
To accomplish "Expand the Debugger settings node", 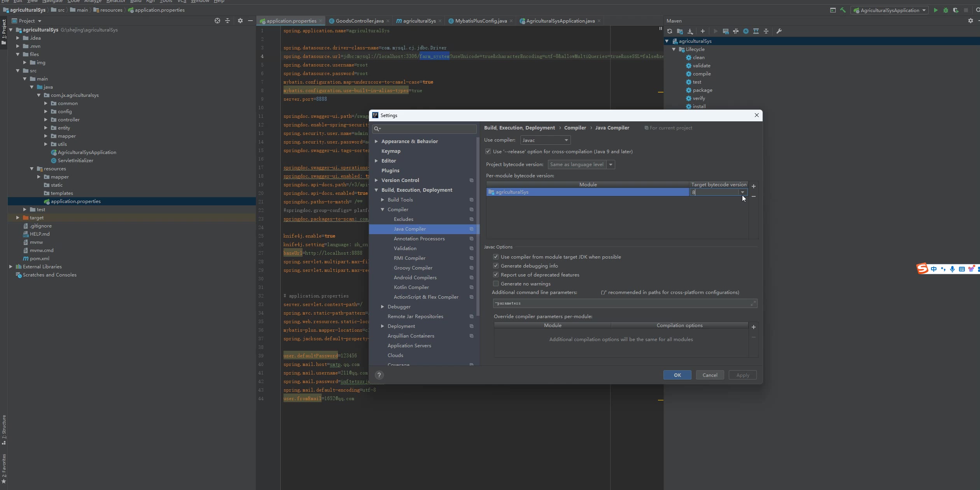I will 382,306.
